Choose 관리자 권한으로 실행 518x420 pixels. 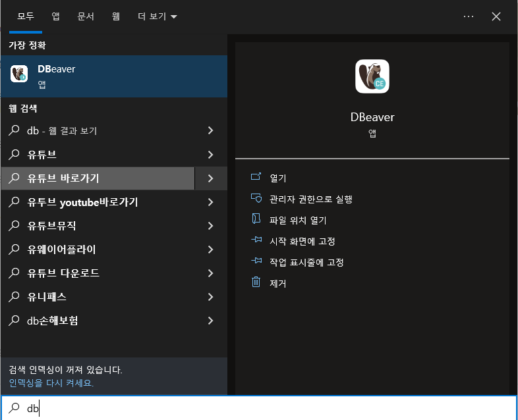point(311,199)
